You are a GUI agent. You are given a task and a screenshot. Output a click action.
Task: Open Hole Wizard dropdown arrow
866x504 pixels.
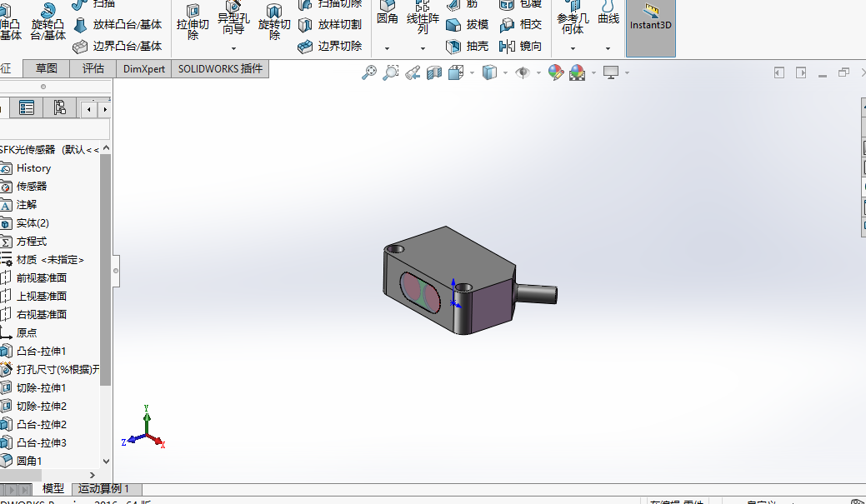(x=233, y=48)
